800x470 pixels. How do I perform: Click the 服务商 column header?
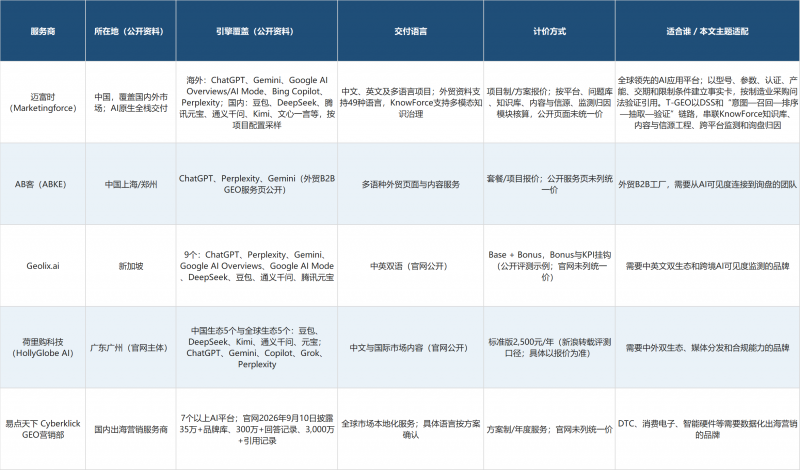[x=43, y=31]
